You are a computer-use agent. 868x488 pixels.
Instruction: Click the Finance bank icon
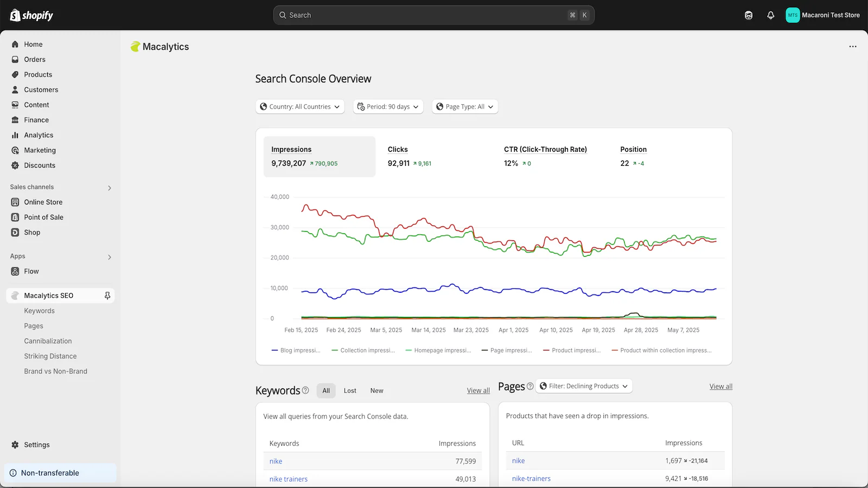(15, 120)
